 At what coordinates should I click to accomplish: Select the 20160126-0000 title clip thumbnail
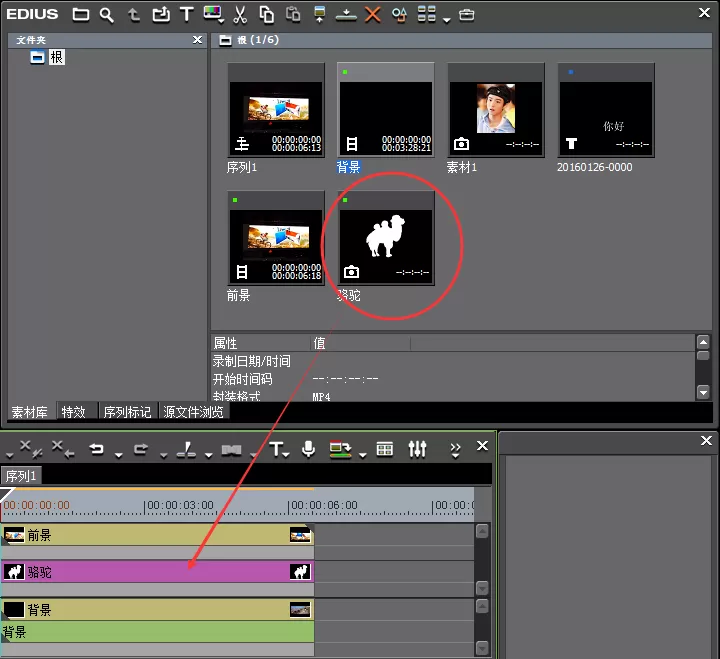[606, 110]
